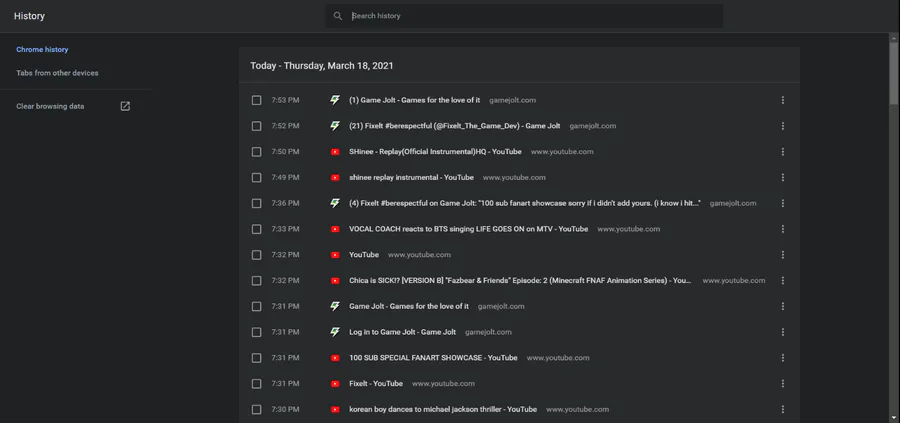Open three-dot menu for Log in to Game Jolt

[x=782, y=332]
